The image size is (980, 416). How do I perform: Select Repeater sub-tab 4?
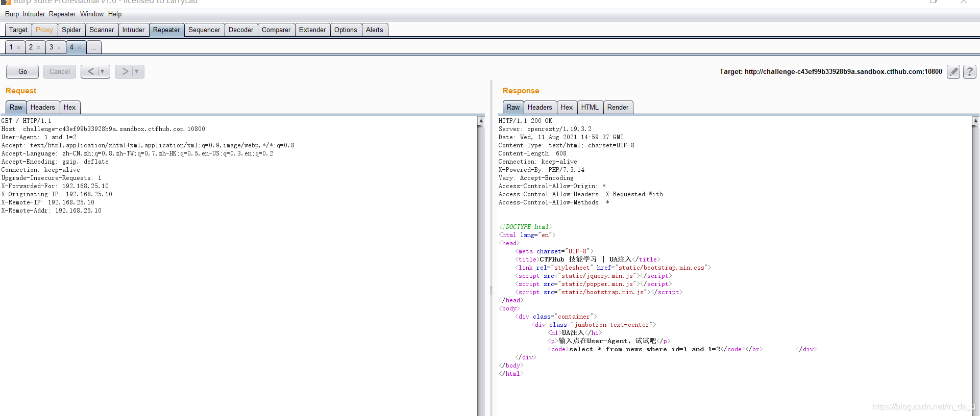click(x=71, y=47)
